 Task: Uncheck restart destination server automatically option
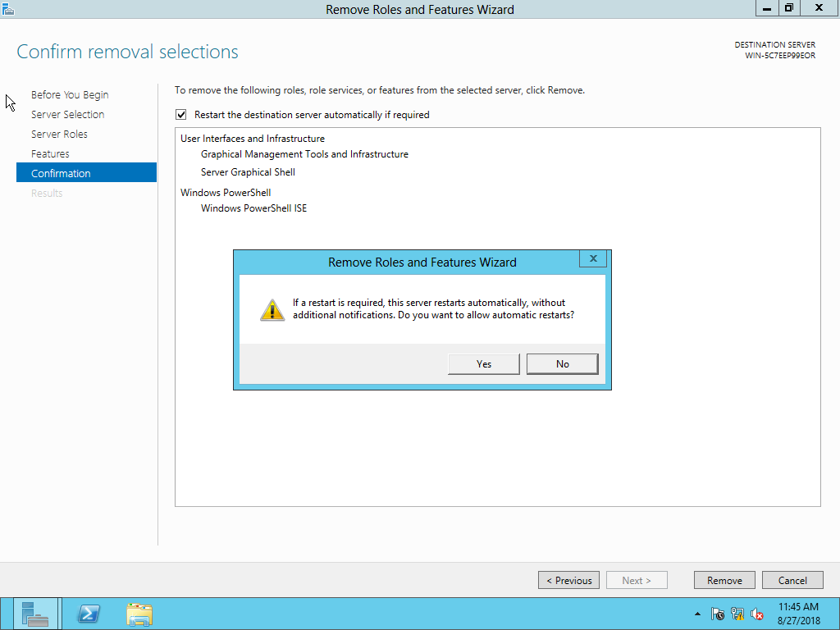[x=180, y=114]
